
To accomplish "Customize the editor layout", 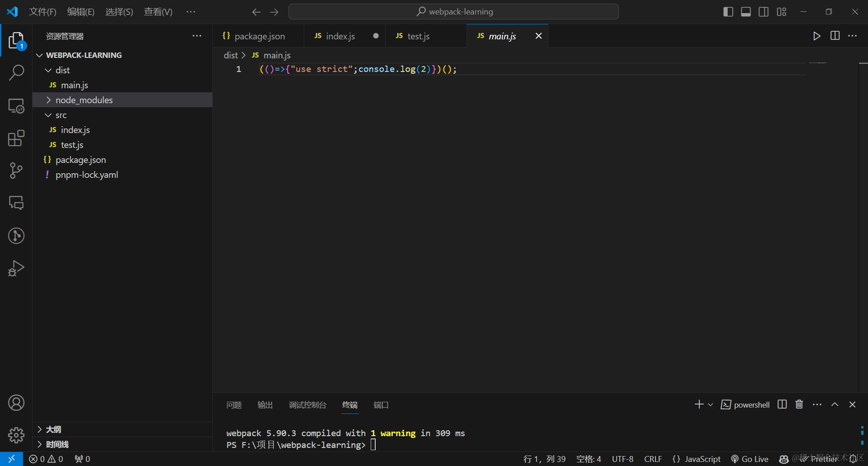I will (x=782, y=12).
